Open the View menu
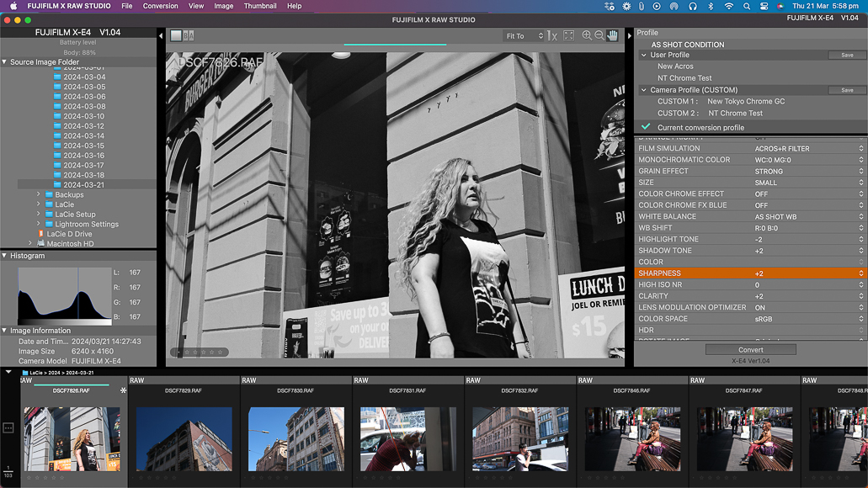This screenshot has height=488, width=868. (x=196, y=6)
